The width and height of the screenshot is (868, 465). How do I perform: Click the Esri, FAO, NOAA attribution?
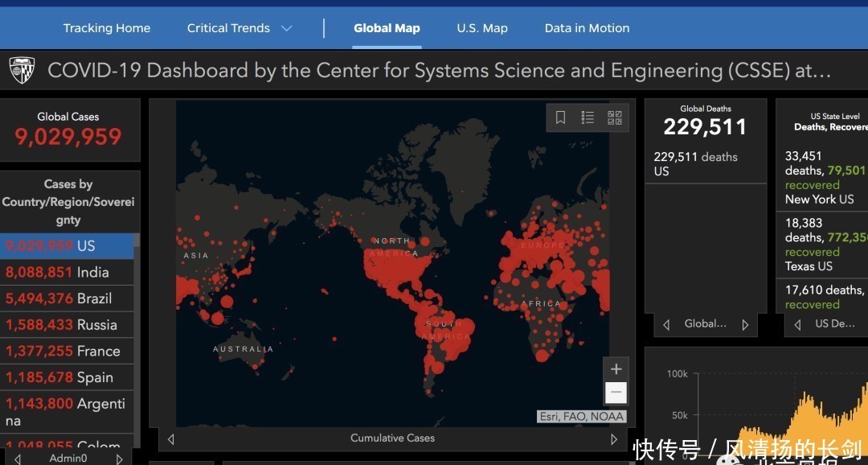(581, 416)
